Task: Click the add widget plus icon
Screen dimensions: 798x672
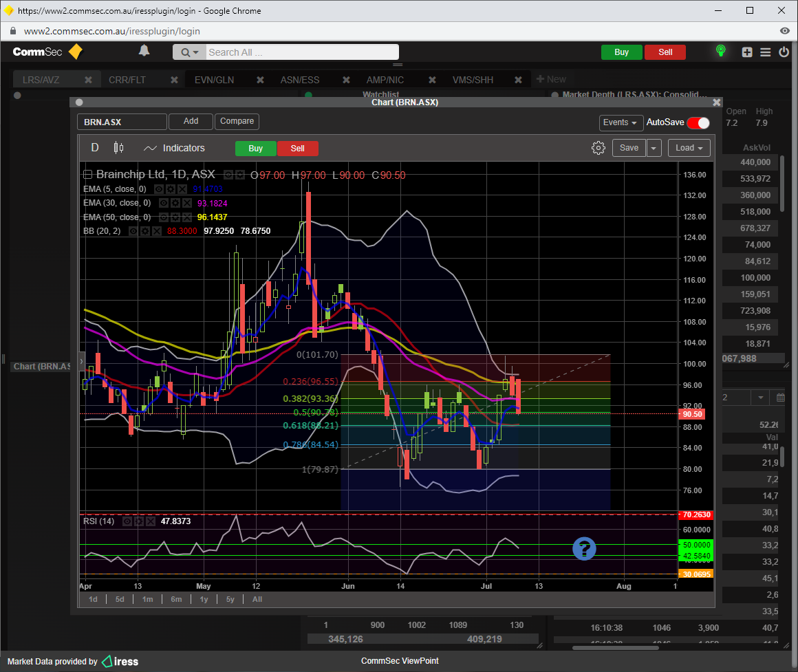Action: [x=747, y=52]
